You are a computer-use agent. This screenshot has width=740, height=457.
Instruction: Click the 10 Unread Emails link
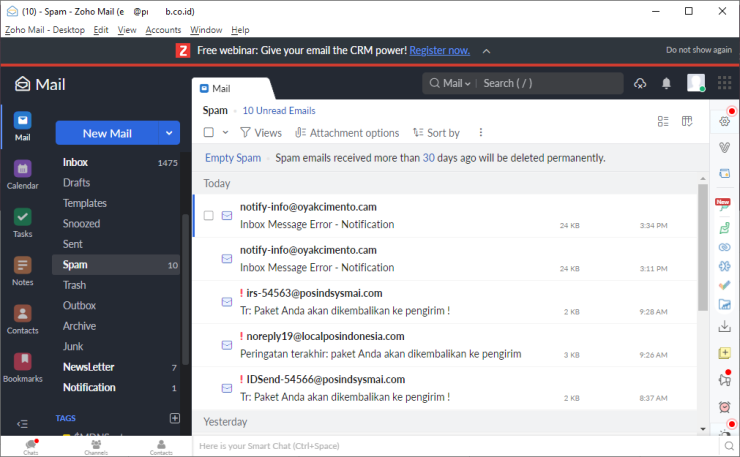[x=279, y=110]
